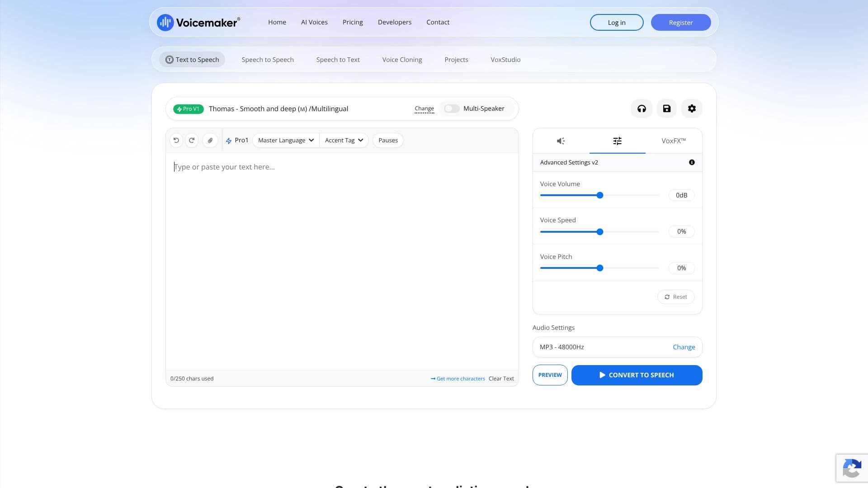This screenshot has height=488, width=868.
Task: Go to Home in navigation
Action: (x=277, y=22)
